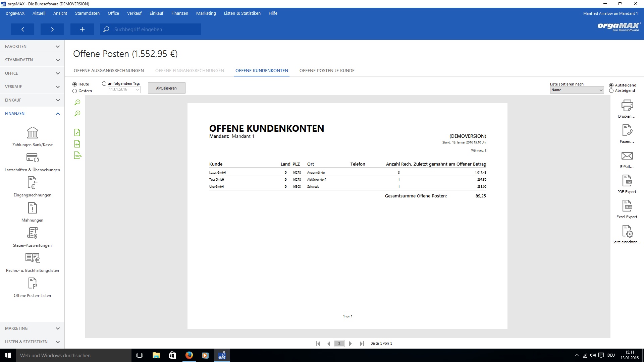Viewport: 644px width, 362px height.
Task: Switch to Offene Posten je Kunde tab
Action: 327,71
